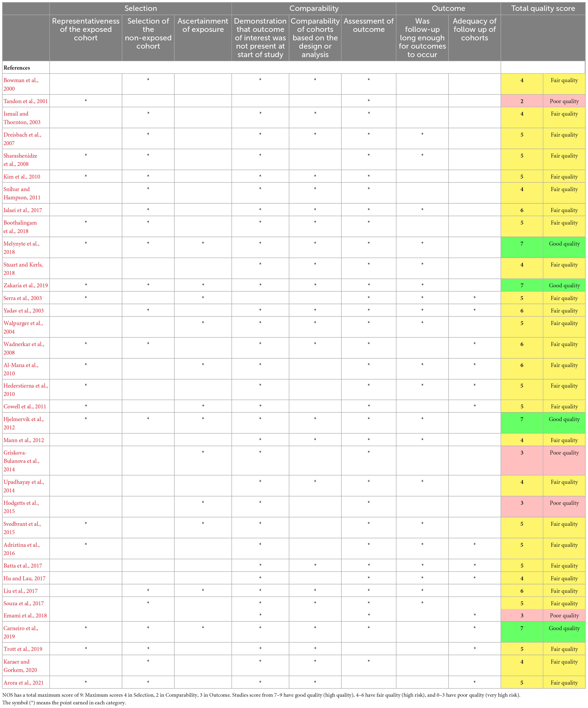The image size is (588, 708).
Task: Click score 7 in Hjelmervik row
Action: pyautogui.click(x=522, y=423)
